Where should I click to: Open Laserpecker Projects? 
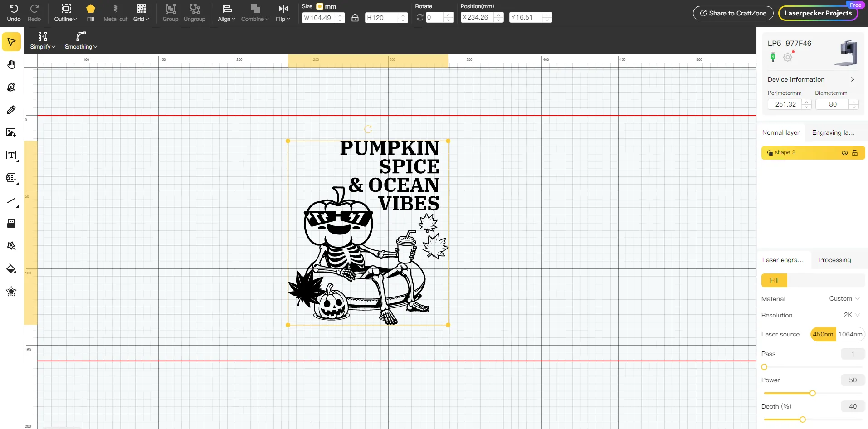coord(818,13)
